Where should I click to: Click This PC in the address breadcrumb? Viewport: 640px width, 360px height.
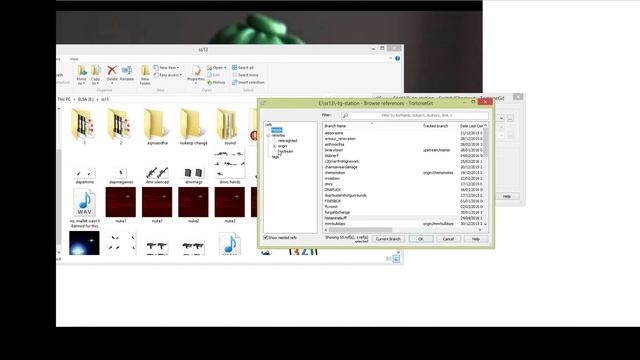click(x=64, y=99)
